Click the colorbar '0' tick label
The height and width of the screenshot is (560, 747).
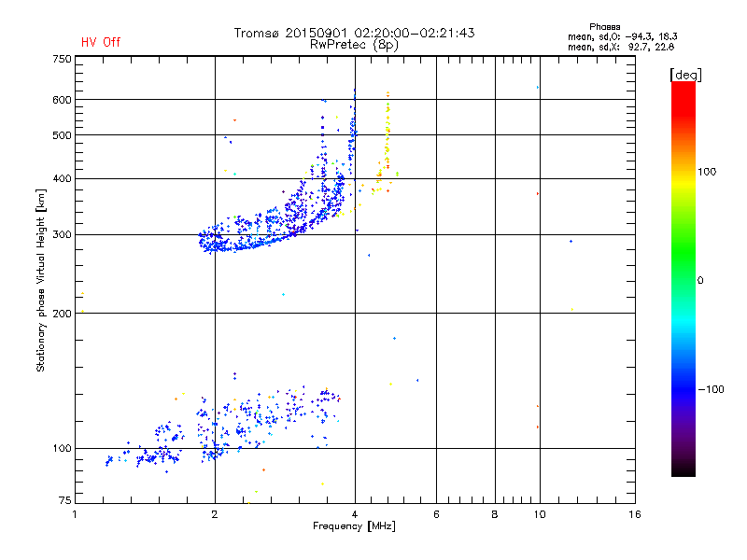pos(699,281)
